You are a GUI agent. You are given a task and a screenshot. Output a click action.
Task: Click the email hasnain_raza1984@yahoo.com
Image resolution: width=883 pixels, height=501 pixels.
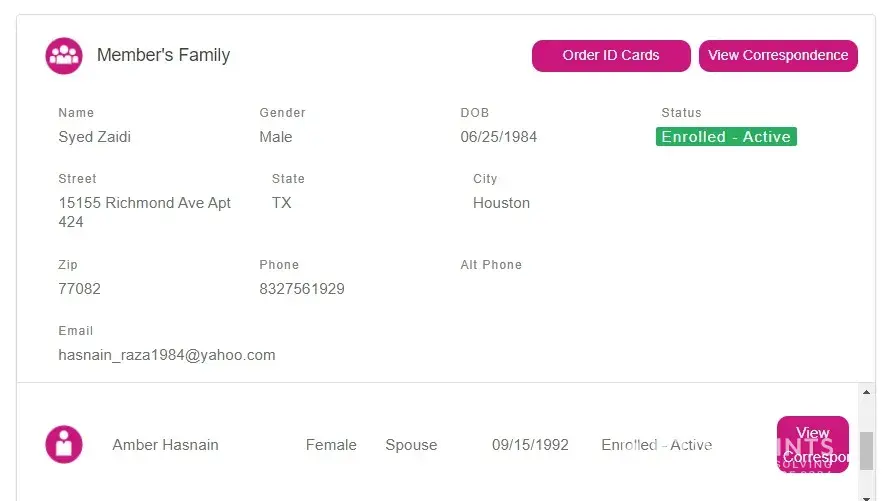point(167,355)
